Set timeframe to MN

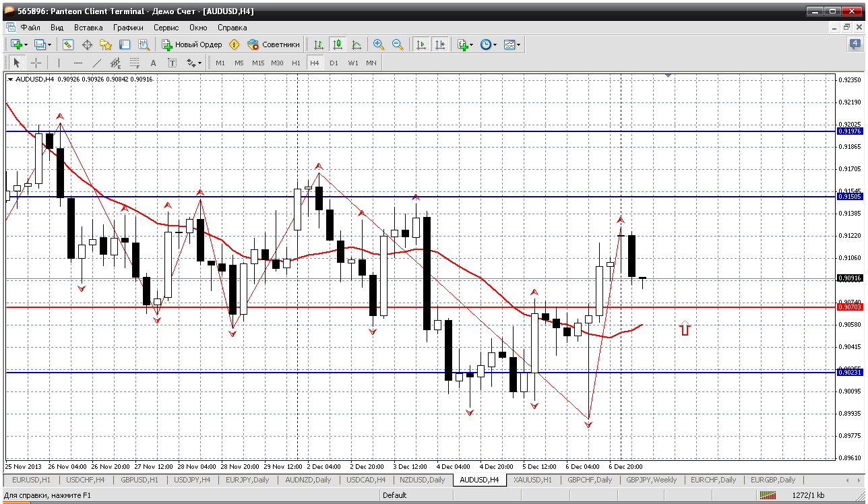pos(371,63)
